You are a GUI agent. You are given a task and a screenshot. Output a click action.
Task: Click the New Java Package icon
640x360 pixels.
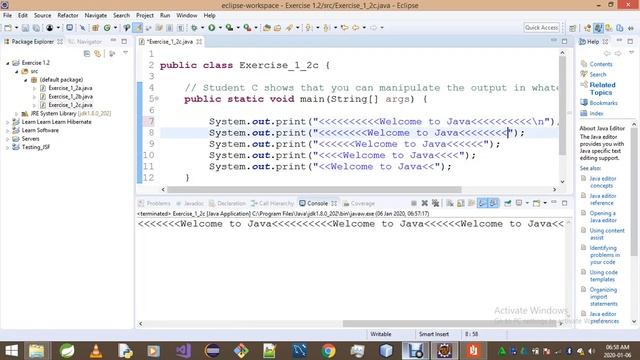click(96, 28)
